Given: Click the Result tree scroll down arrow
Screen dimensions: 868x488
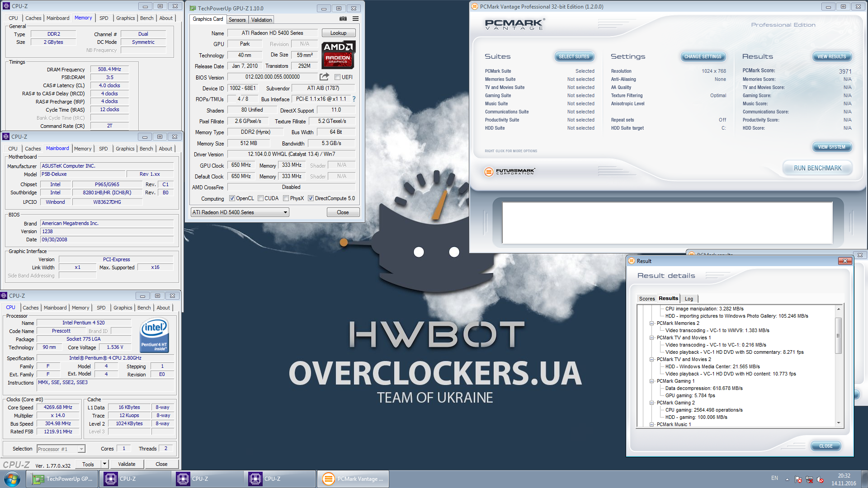Looking at the screenshot, I should tap(838, 423).
